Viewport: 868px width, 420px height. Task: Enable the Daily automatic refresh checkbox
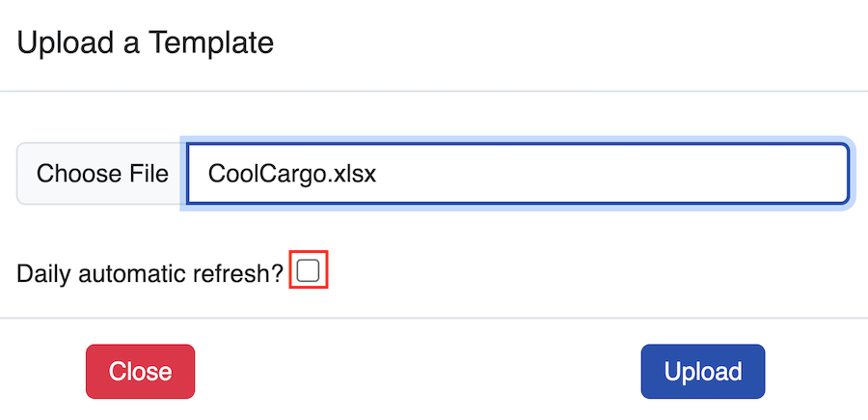click(309, 271)
